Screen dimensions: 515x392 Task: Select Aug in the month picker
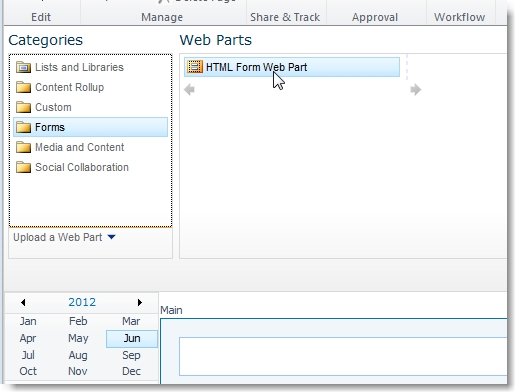[x=78, y=355]
